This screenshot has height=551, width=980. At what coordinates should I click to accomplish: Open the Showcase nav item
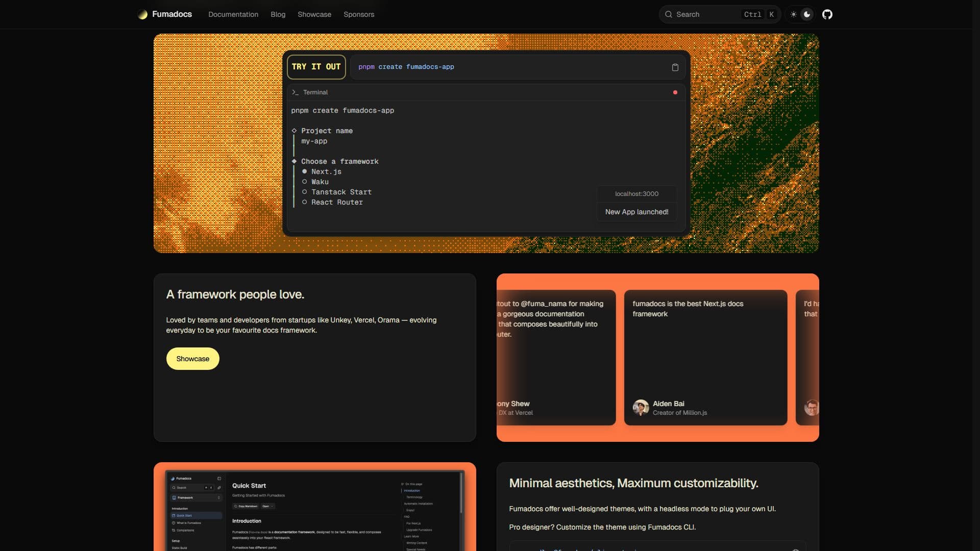314,14
